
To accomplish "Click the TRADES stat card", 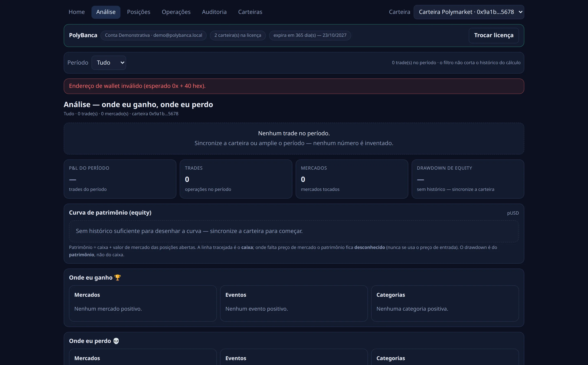I will point(236,179).
